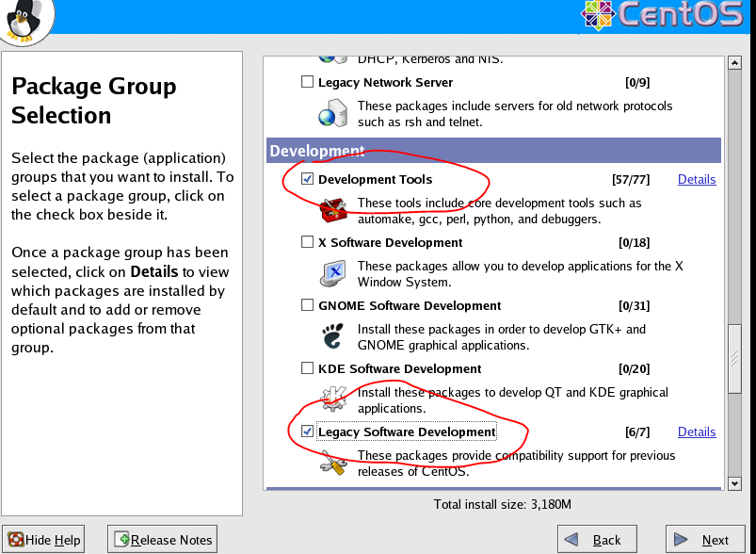The height and width of the screenshot is (554, 756).
Task: Click the [57/77] package count
Action: pyautogui.click(x=631, y=180)
